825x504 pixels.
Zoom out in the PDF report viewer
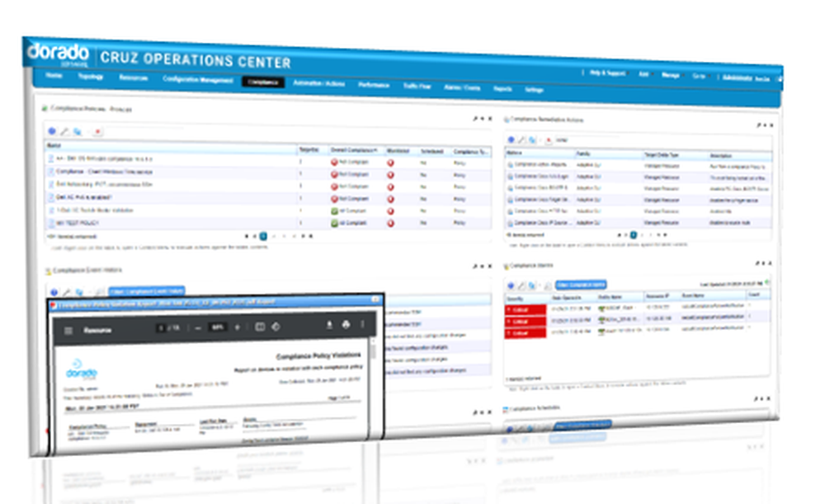coord(198,327)
